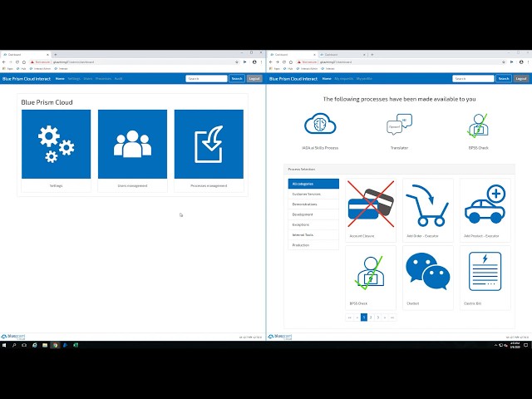
Task: Click the home icon in right browser window
Action: (291, 62)
